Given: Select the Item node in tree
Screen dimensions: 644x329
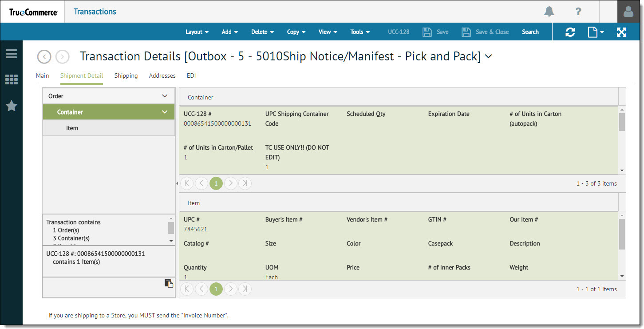Looking at the screenshot, I should pos(72,128).
